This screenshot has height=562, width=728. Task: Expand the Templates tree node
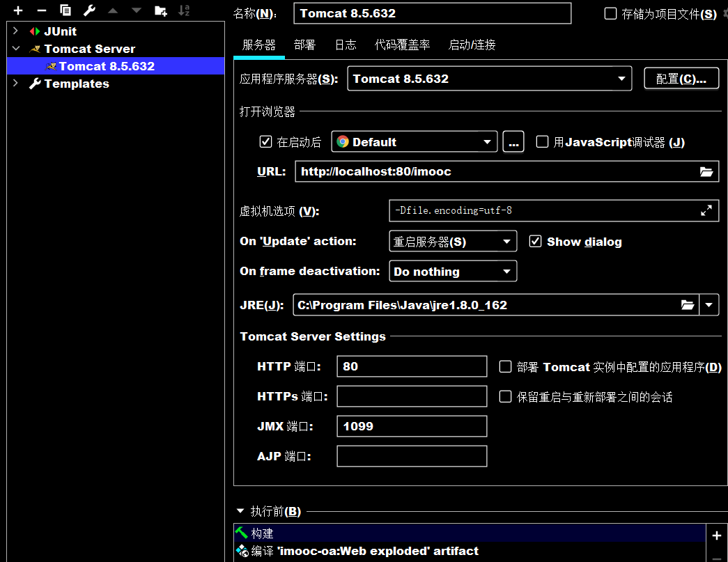(x=15, y=83)
